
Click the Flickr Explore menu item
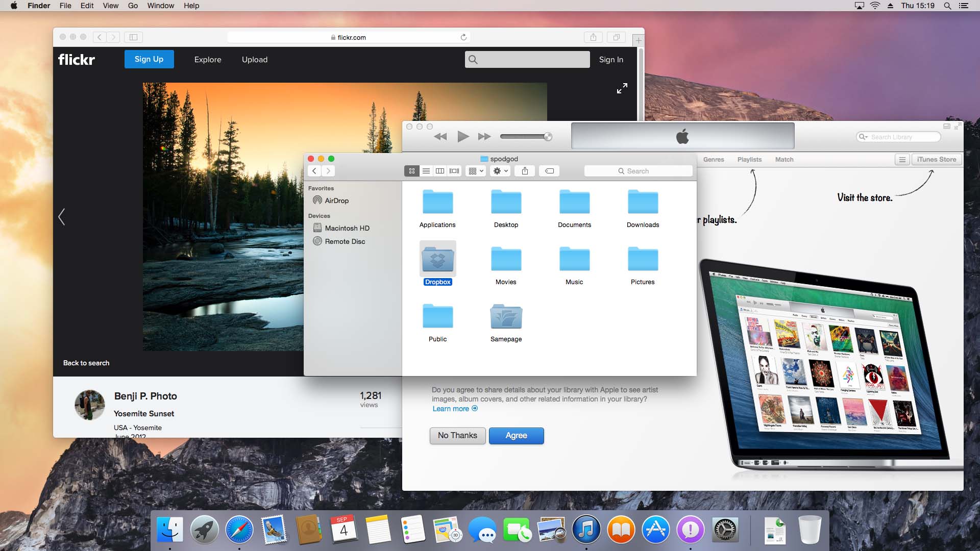pyautogui.click(x=208, y=59)
